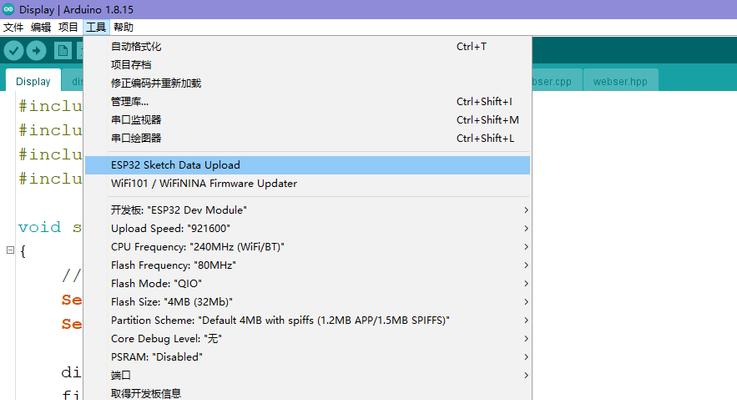Image resolution: width=737 pixels, height=400 pixels.
Task: Expand Flash Mode QIO submenu
Action: (307, 283)
